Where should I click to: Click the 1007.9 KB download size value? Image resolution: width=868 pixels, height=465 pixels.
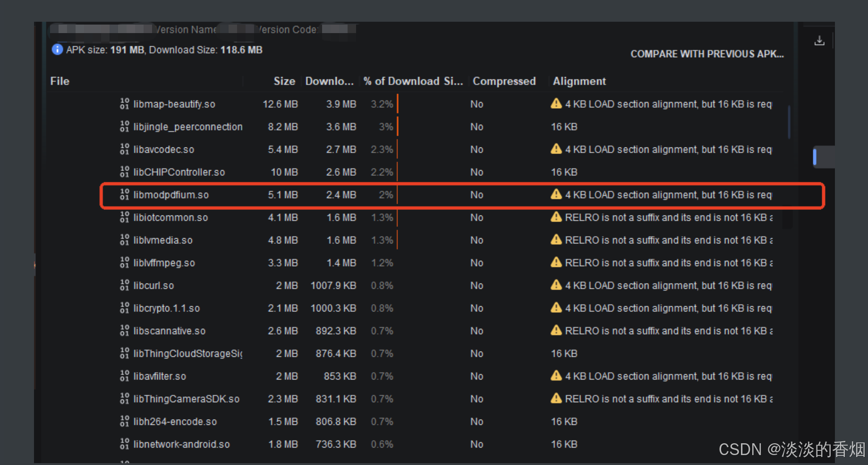(x=333, y=285)
